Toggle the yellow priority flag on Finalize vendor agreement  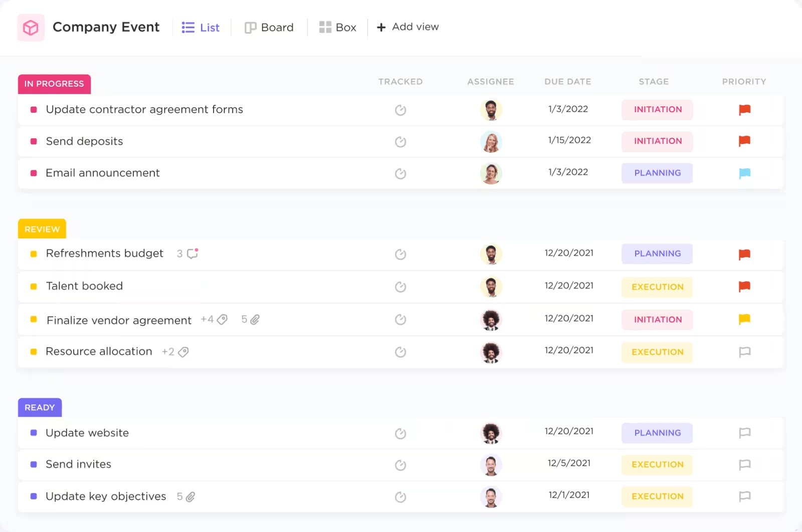[x=745, y=319]
